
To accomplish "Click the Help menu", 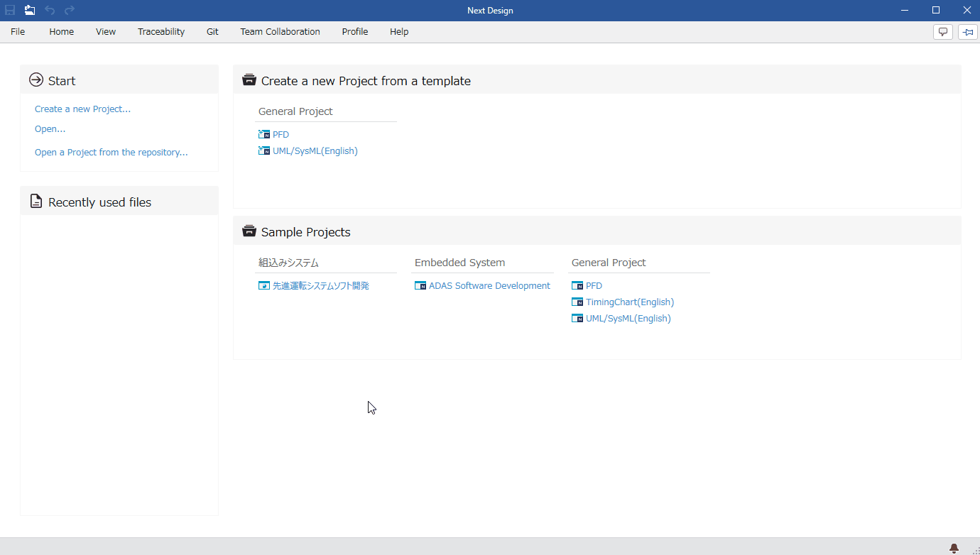I will coord(399,32).
